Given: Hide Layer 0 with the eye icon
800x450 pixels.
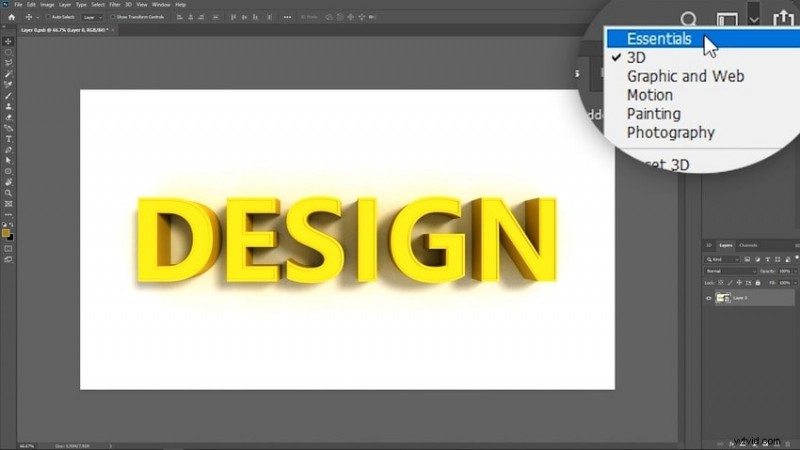Looking at the screenshot, I should (709, 298).
